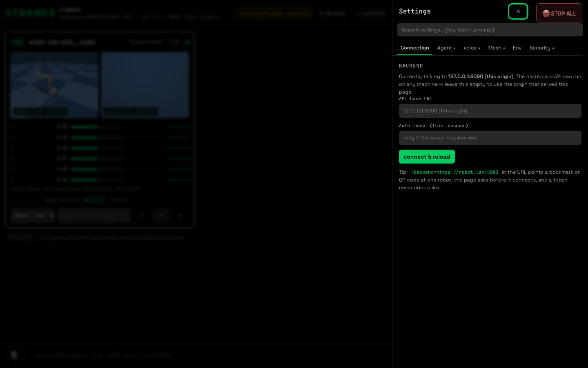Close the Settings panel with the X
Image resolution: width=588 pixels, height=368 pixels.
[x=518, y=11]
